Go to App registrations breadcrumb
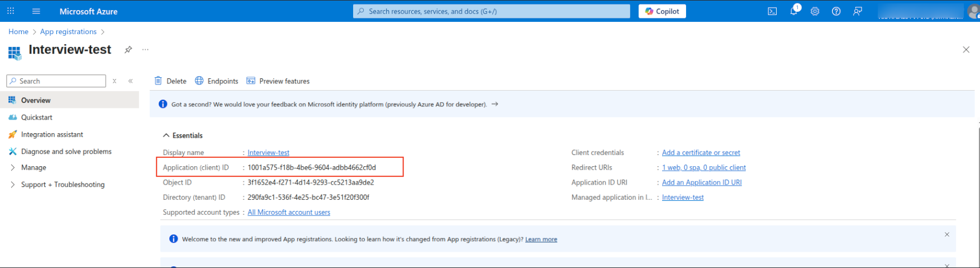The width and height of the screenshot is (980, 268). [68, 32]
